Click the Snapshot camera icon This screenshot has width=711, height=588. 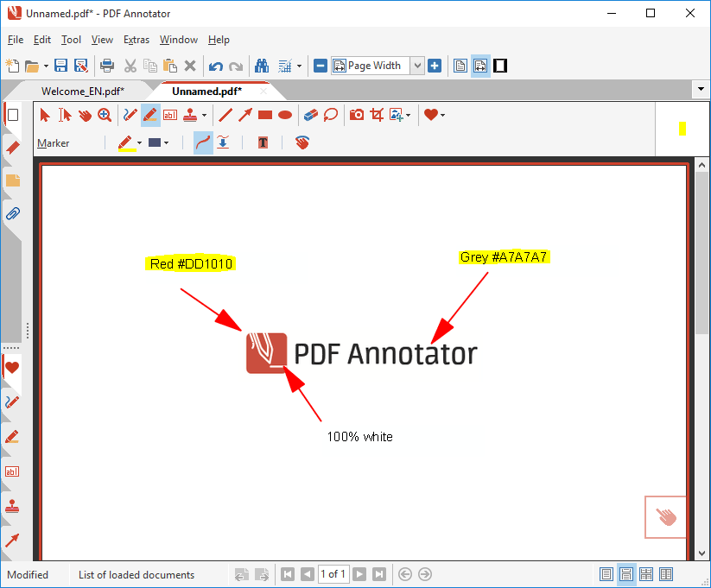[357, 115]
